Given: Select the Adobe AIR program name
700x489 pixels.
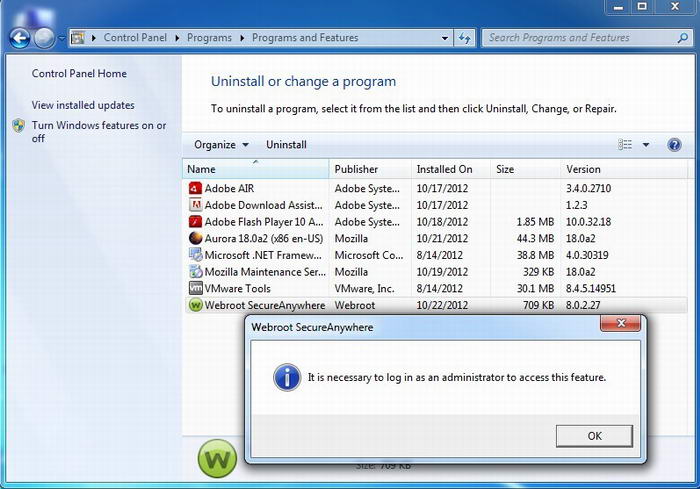Looking at the screenshot, I should (x=229, y=188).
